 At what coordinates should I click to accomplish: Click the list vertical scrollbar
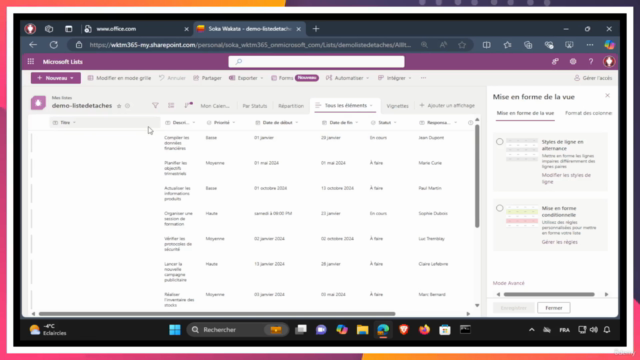pyautogui.click(x=477, y=176)
